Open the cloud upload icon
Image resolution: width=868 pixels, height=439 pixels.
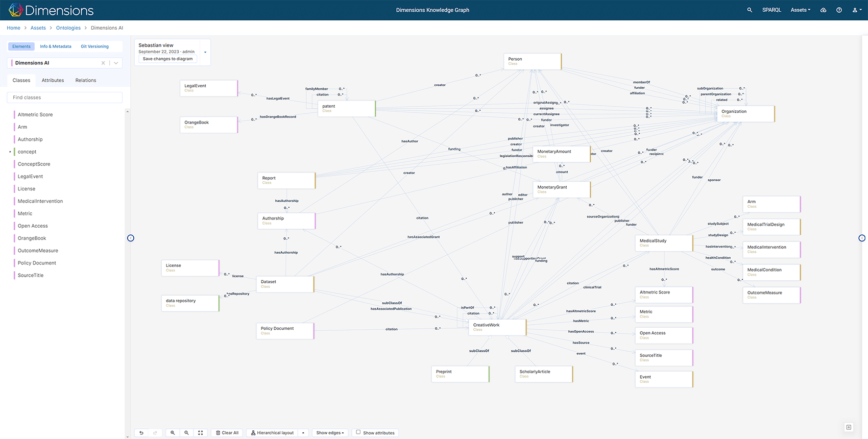click(823, 10)
